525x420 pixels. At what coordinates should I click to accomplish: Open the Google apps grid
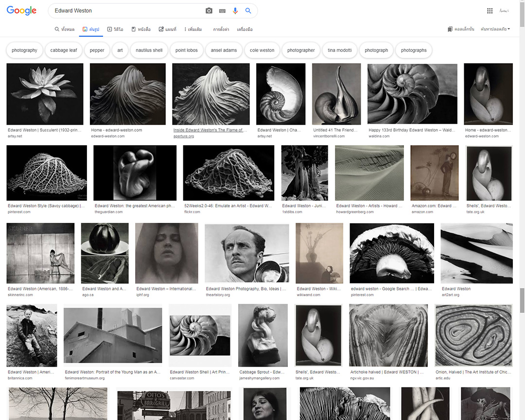(490, 11)
